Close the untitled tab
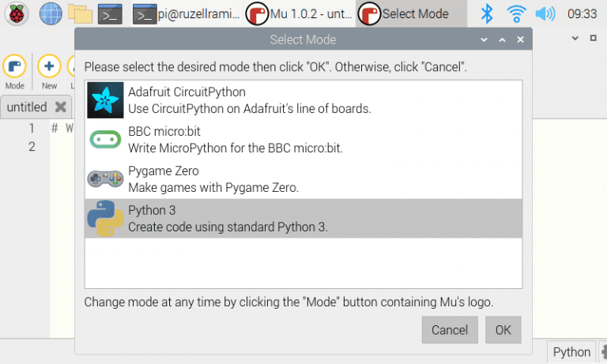The image size is (607, 364). point(61,107)
